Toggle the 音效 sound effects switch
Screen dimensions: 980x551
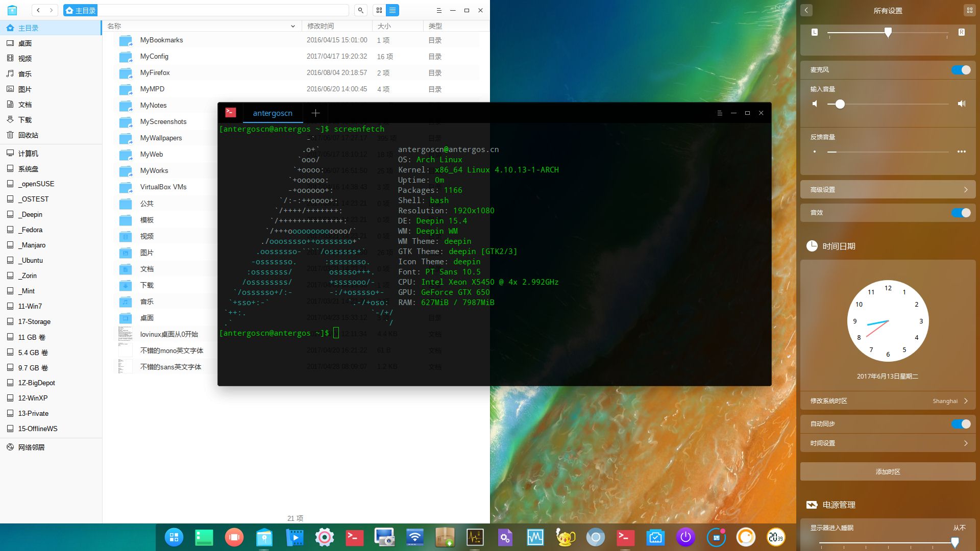961,213
